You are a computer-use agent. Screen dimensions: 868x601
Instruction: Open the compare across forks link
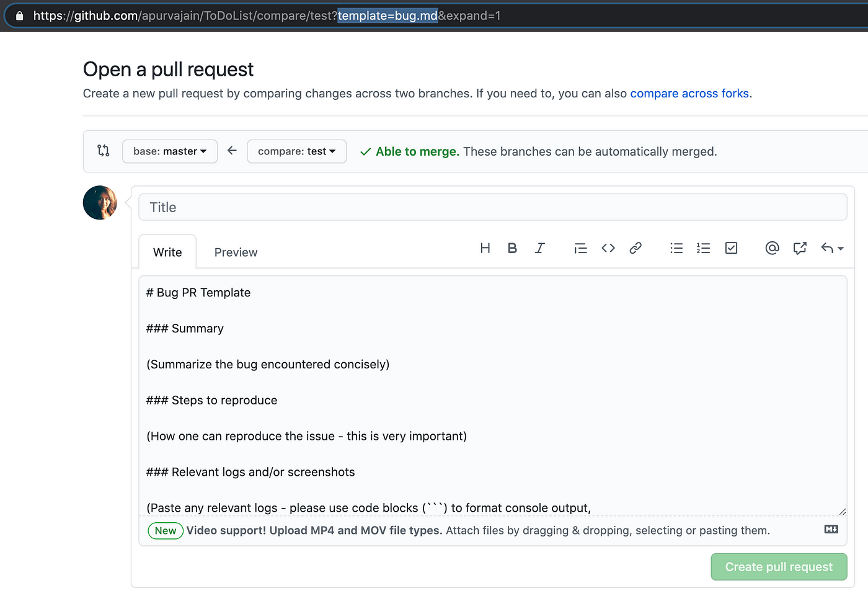(689, 94)
